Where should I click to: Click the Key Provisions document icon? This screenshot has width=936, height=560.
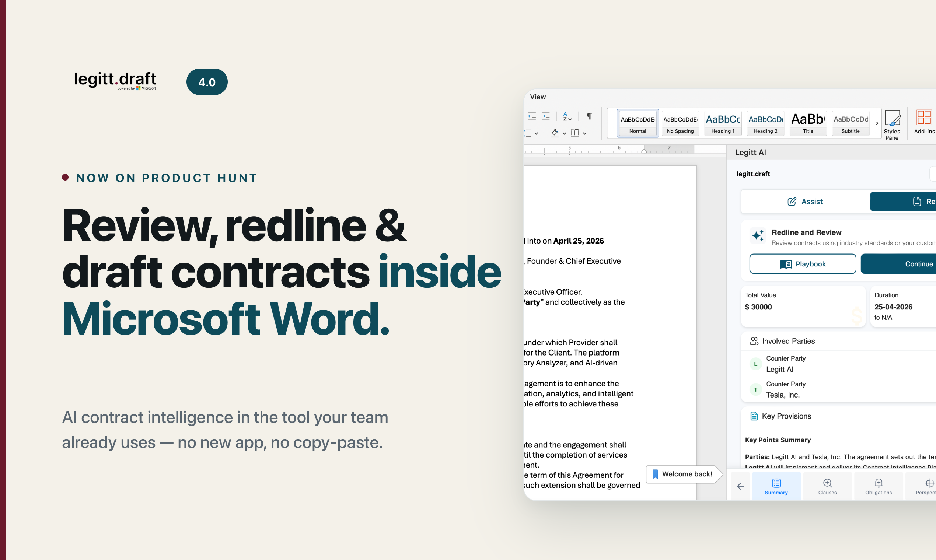(x=754, y=416)
